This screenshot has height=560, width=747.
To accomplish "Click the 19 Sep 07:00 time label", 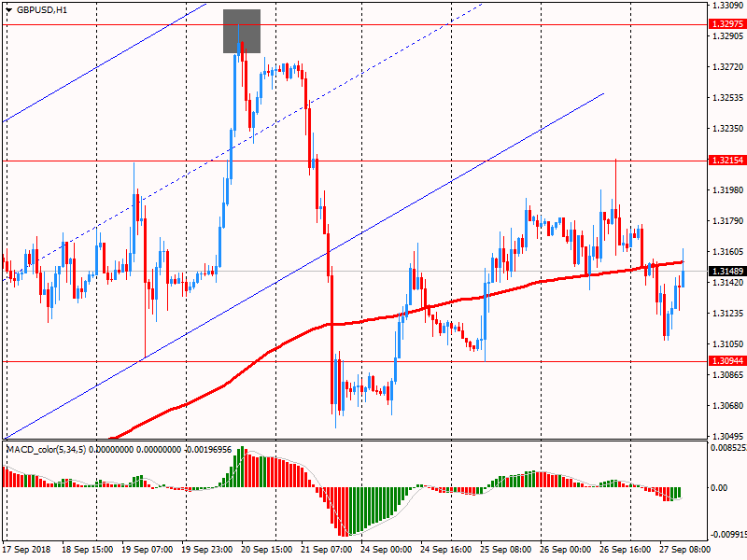I will (x=148, y=549).
